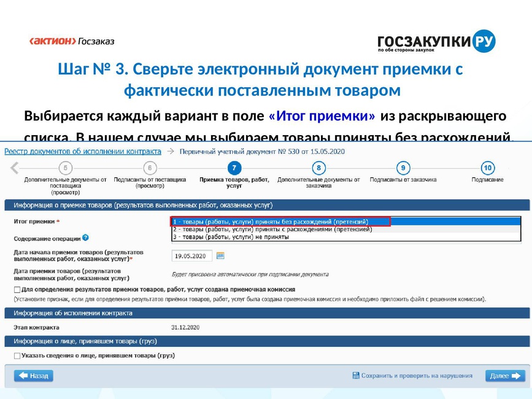Click the Актион Госзаказ logo

click(x=72, y=41)
